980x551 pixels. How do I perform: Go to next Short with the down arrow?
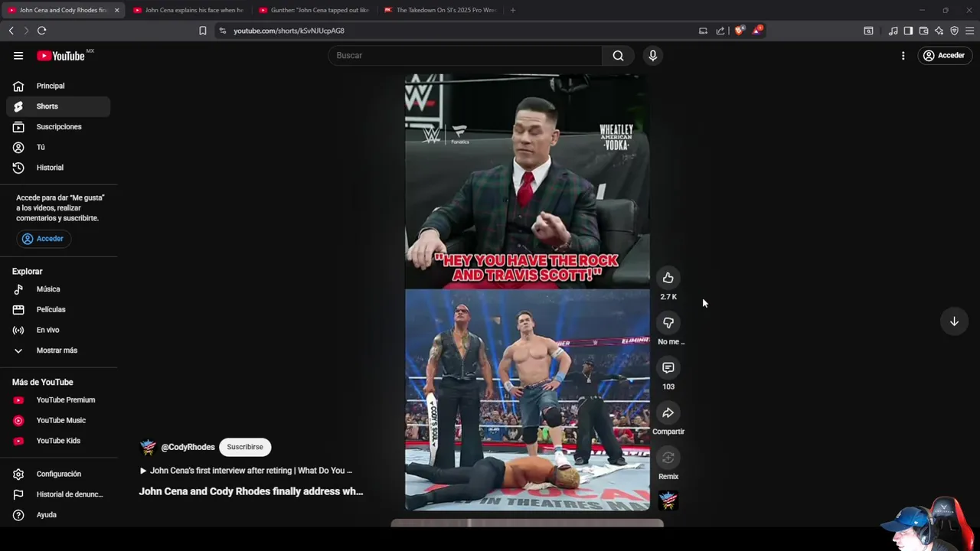(x=954, y=321)
